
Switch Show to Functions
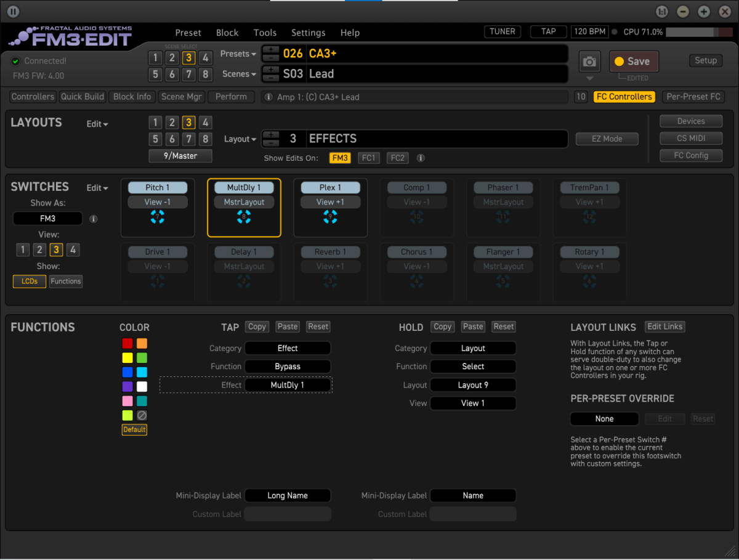[66, 282]
